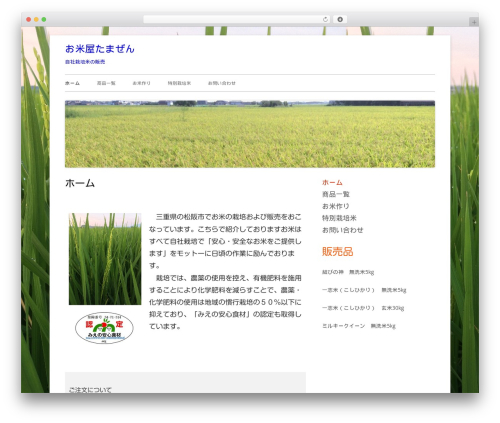Visit お米作り from the sidebar list
The width and height of the screenshot is (500, 423).
pos(336,206)
